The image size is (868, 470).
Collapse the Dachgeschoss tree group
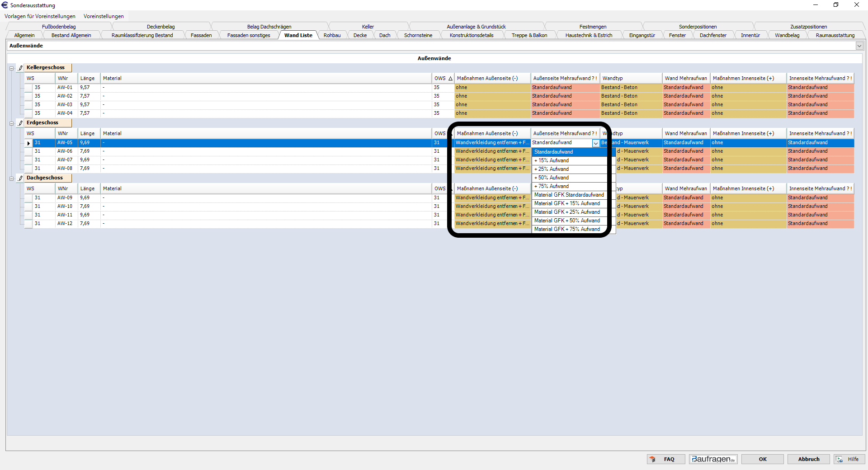[x=11, y=179]
